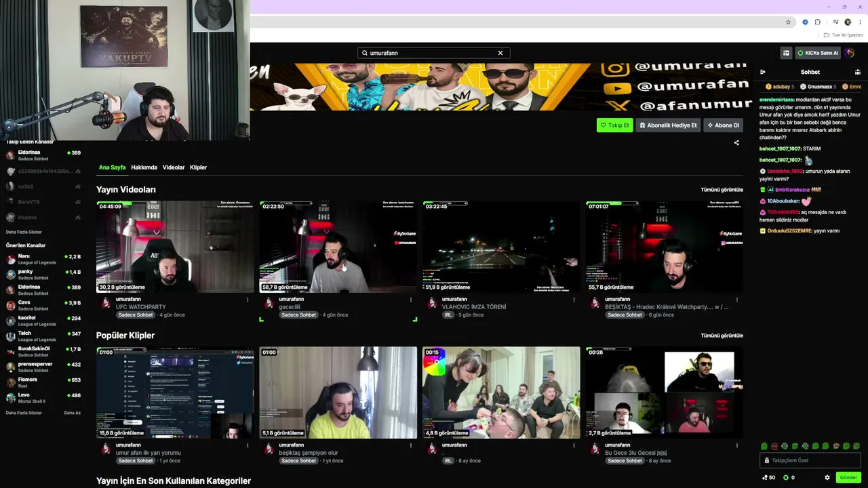Open the Chrome three-dot menu

pos(860,22)
